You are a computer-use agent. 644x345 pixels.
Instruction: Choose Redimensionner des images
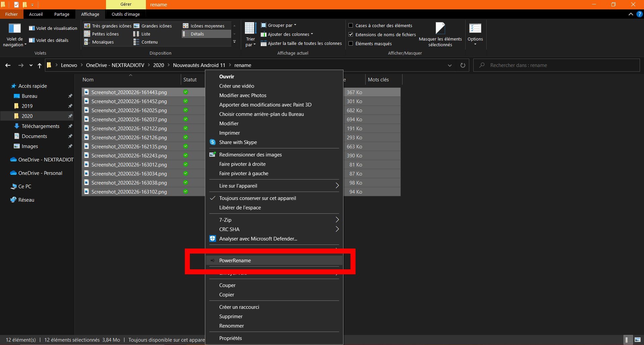coord(274,154)
